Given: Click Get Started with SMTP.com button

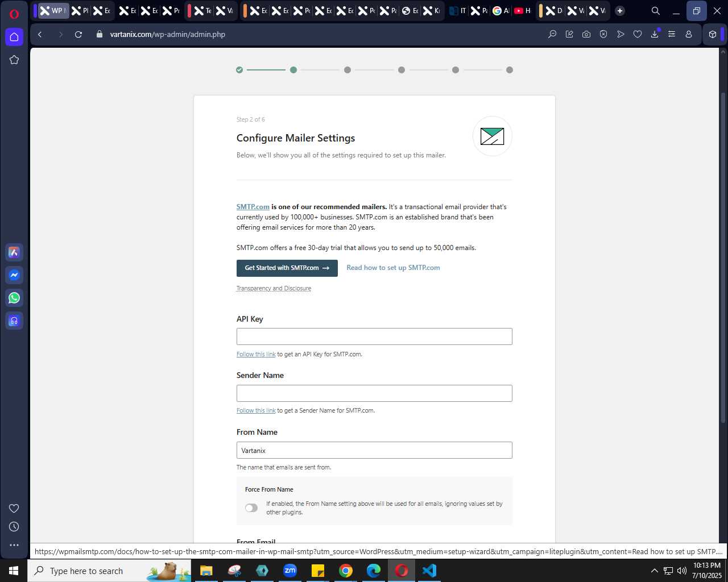Looking at the screenshot, I should [287, 268].
